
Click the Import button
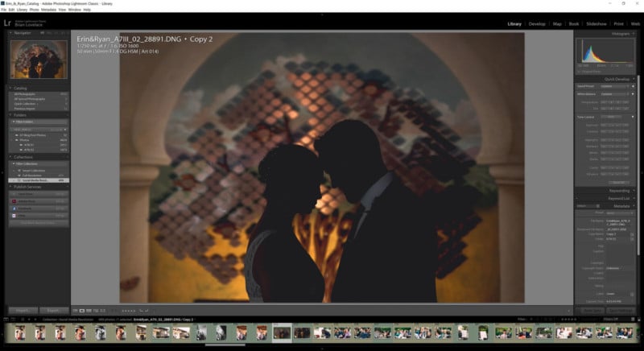coord(23,311)
